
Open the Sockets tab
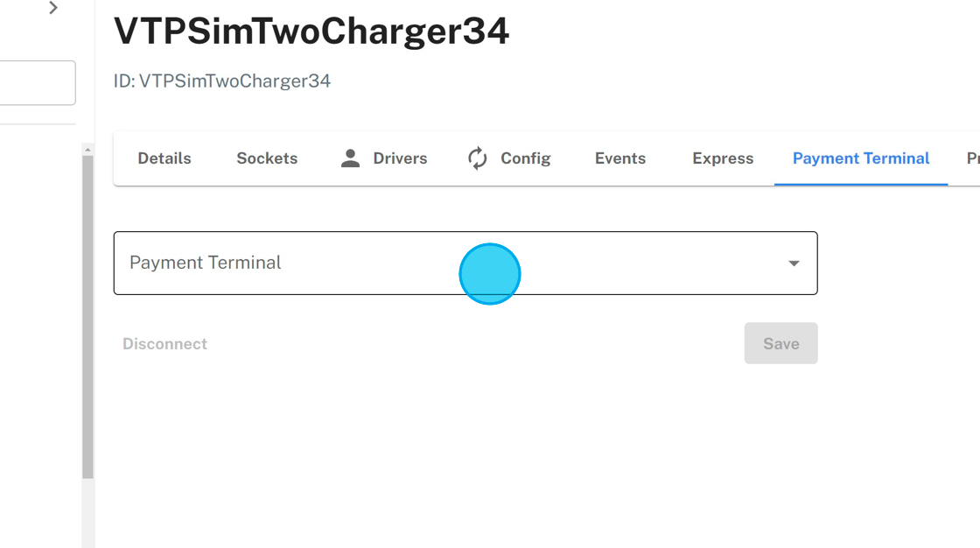tap(267, 158)
